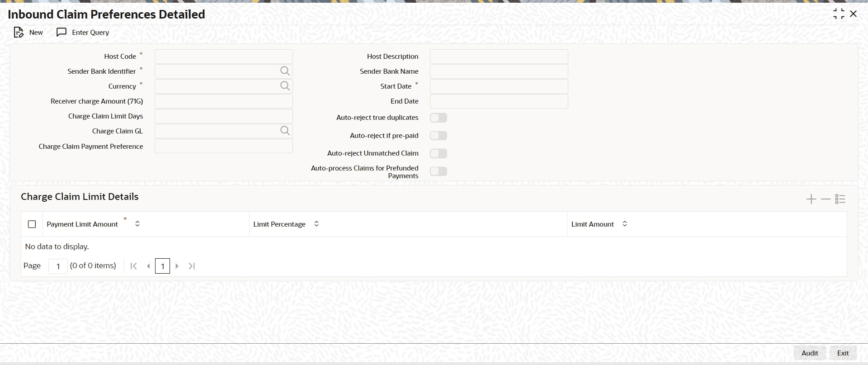Select page 1 in pagination

coord(163,266)
